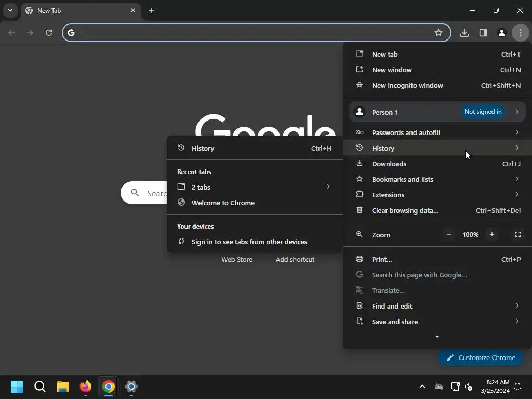This screenshot has width=532, height=399.
Task: Expand the History submenu chevron
Action: [x=517, y=148]
